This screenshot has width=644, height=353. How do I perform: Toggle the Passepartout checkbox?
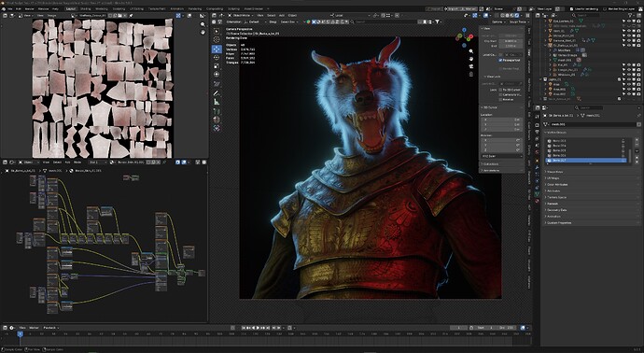point(500,60)
